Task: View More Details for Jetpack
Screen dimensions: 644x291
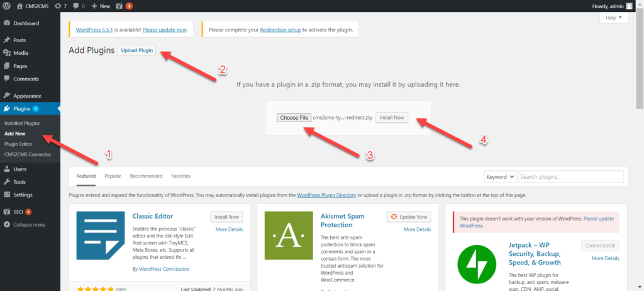Action: coord(606,258)
